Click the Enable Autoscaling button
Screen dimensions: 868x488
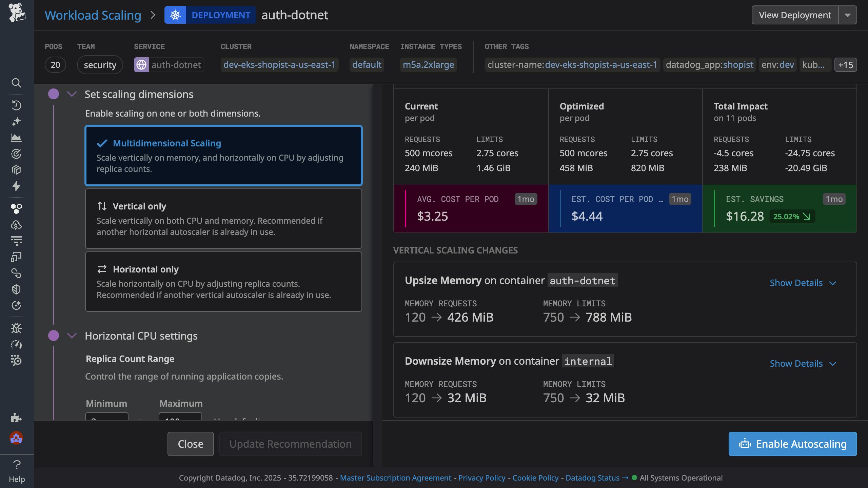(792, 444)
